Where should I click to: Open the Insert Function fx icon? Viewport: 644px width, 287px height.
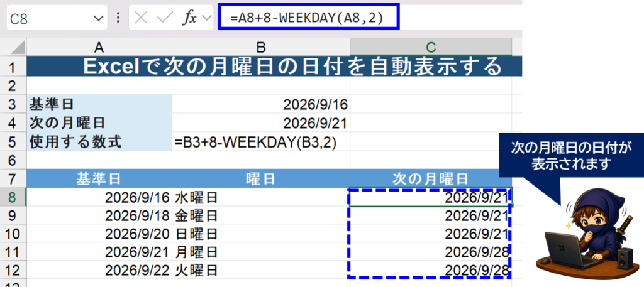click(x=189, y=18)
